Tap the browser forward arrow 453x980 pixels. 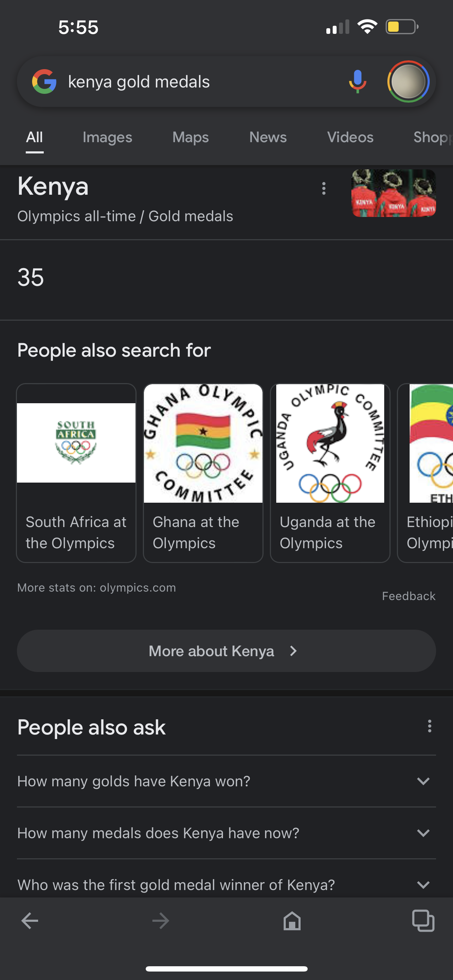coord(161,921)
